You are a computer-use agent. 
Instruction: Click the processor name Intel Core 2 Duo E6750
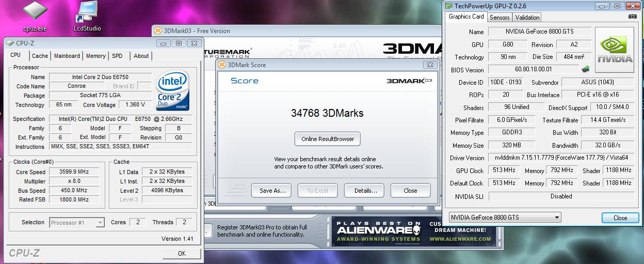pyautogui.click(x=100, y=77)
